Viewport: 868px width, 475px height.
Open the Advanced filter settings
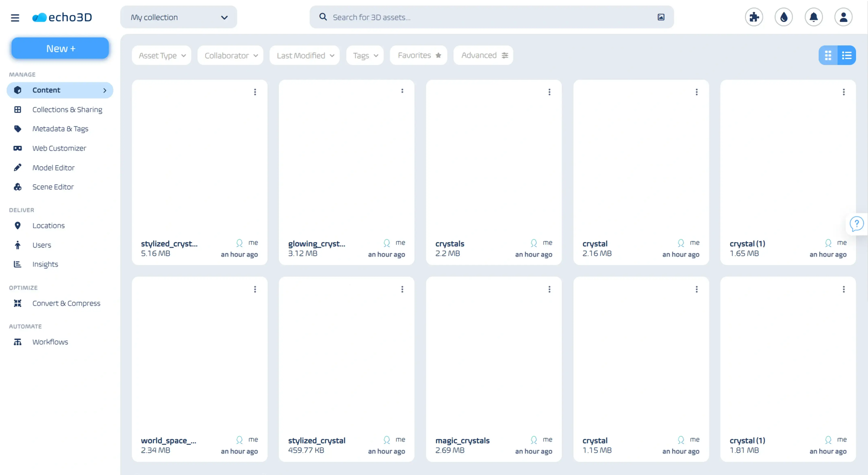[x=483, y=55]
